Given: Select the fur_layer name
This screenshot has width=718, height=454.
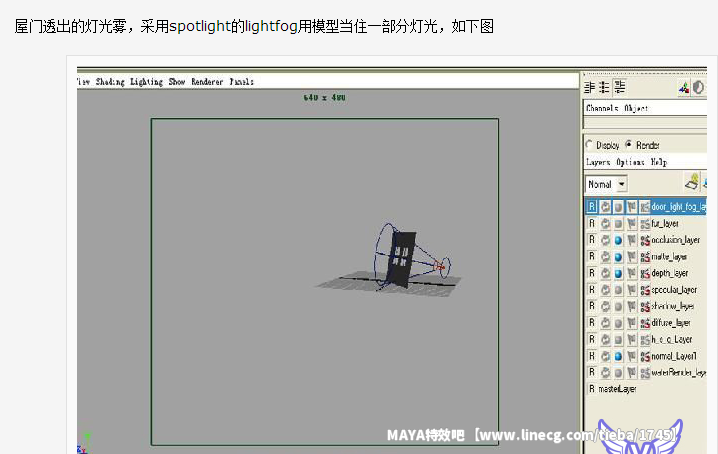Looking at the screenshot, I should (665, 224).
